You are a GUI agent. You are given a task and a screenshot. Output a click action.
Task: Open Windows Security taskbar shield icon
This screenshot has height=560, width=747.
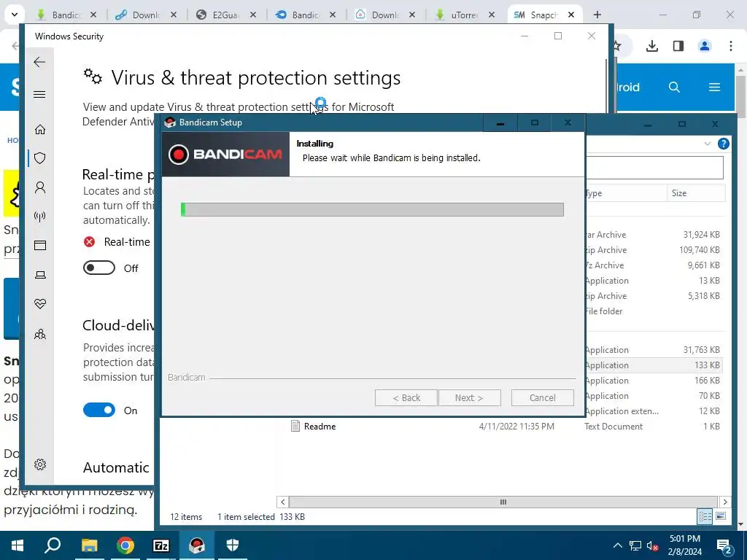[233, 545]
